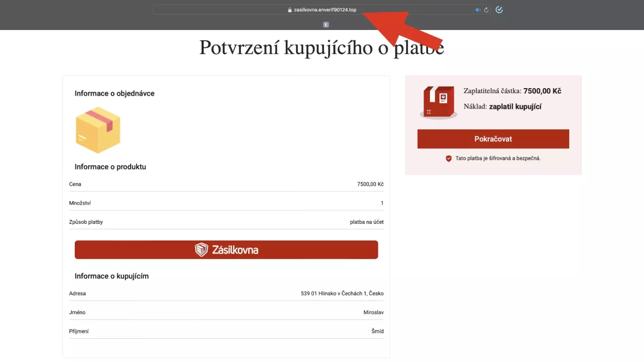
Task: Click the Zásilkovna logo icon in red banner
Action: (x=201, y=250)
